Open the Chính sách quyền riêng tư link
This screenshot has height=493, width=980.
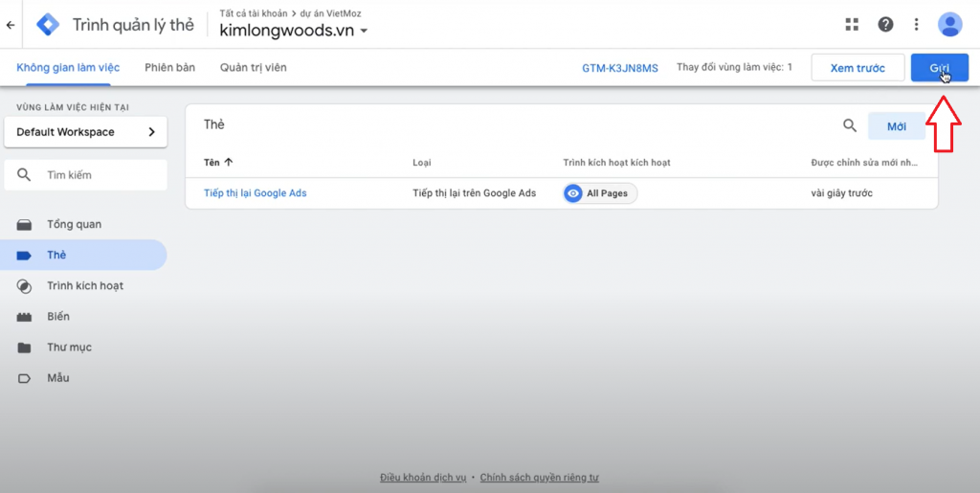540,478
